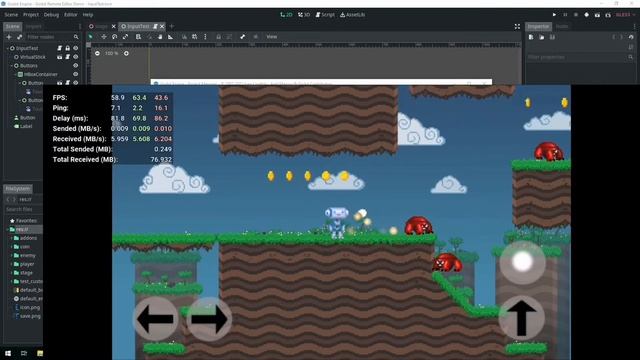This screenshot has height=360, width=640.
Task: Switch to the 3D workspace
Action: click(304, 15)
